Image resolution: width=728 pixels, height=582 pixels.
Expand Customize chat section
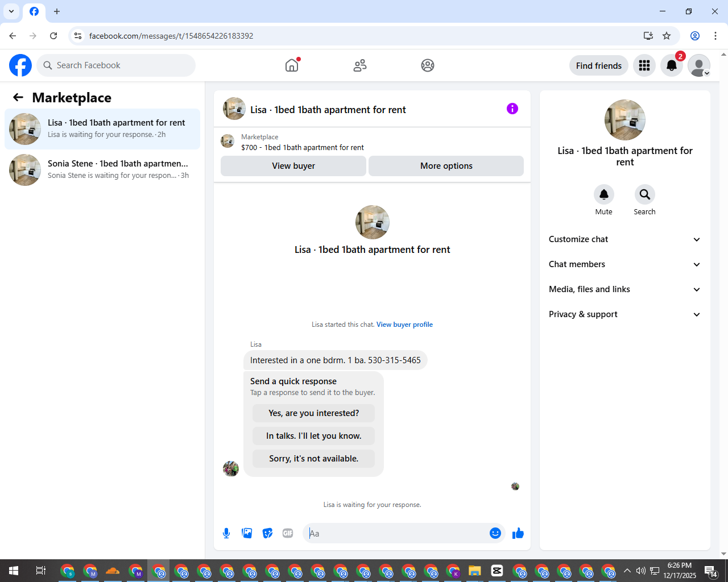[625, 239]
